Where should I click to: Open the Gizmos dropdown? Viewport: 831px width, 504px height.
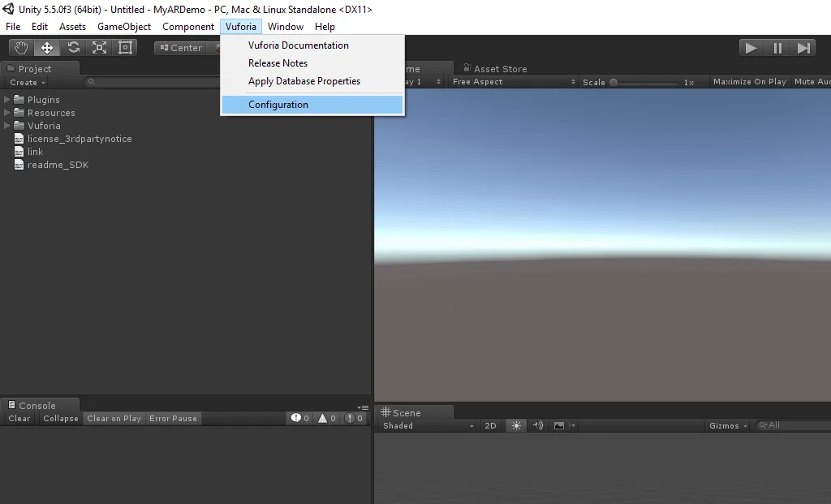coord(729,424)
